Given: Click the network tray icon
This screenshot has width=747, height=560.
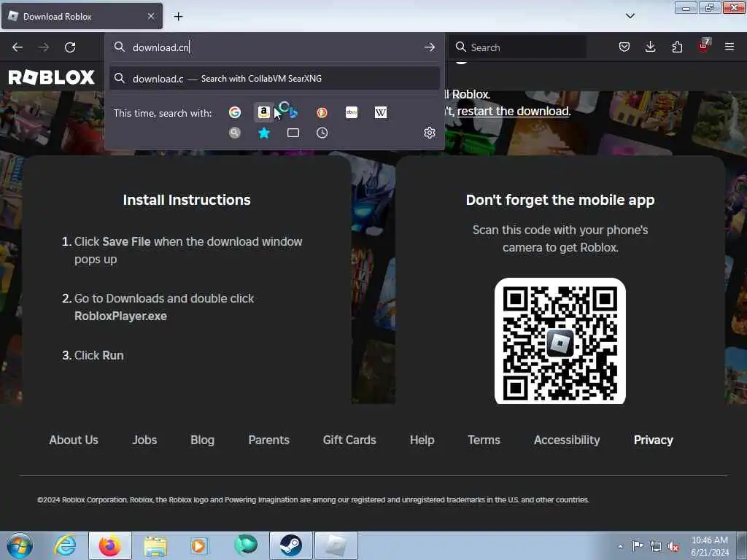Looking at the screenshot, I should point(656,546).
